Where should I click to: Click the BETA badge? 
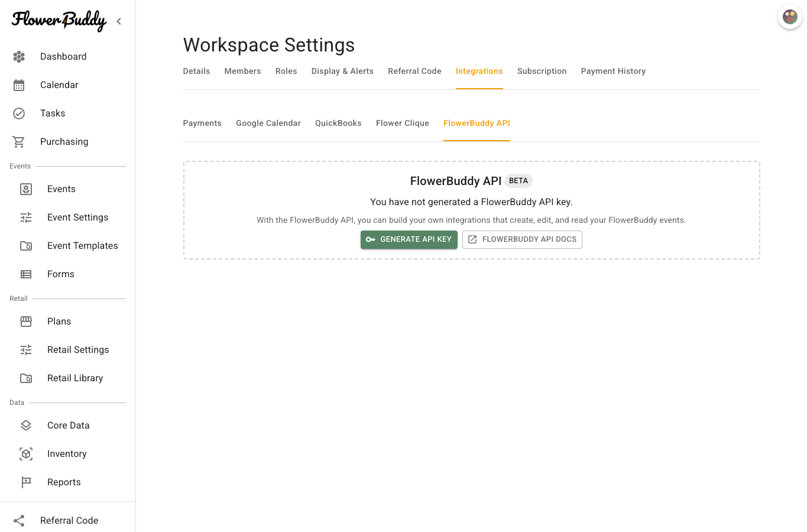point(518,181)
